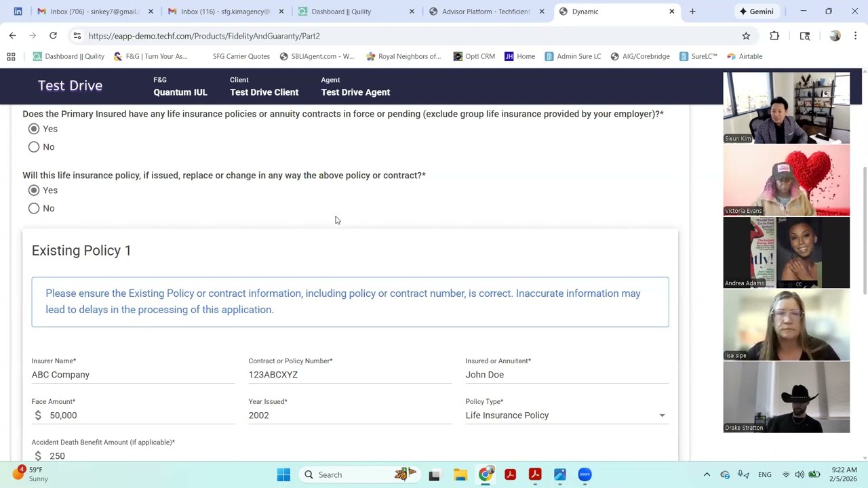Edit the Insurer Name field
Image resolution: width=868 pixels, height=488 pixels.
point(133,375)
